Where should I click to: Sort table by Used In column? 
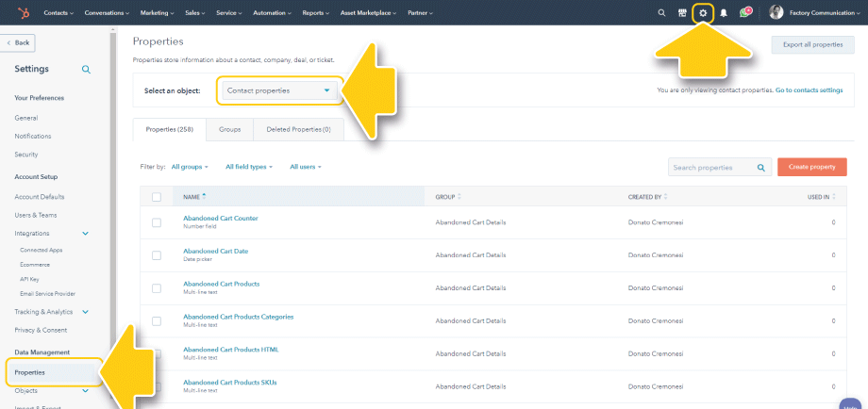(822, 197)
